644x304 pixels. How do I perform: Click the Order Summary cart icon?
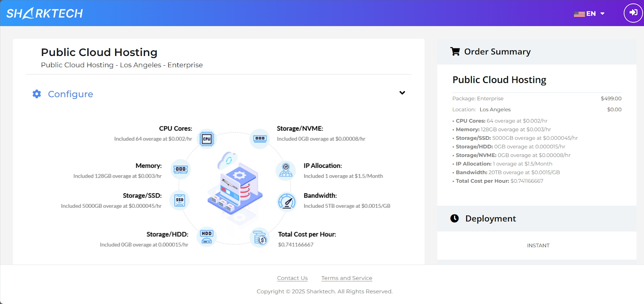(455, 52)
